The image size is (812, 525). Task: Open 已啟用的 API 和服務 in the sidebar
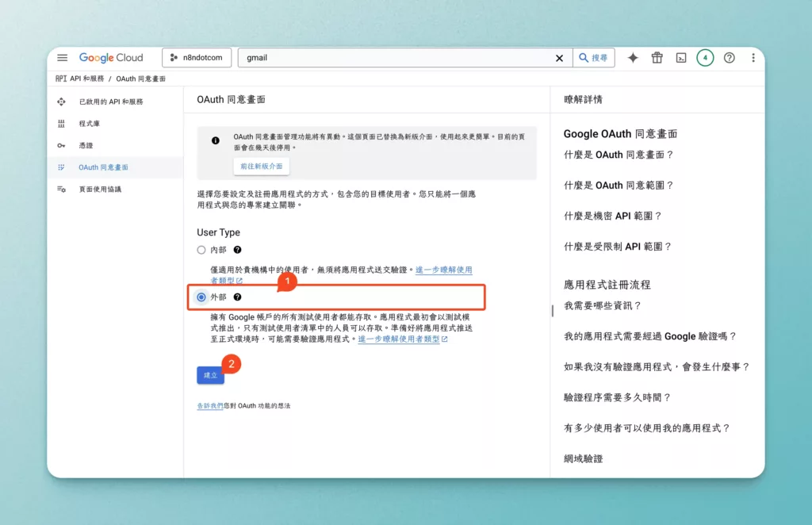tap(111, 102)
